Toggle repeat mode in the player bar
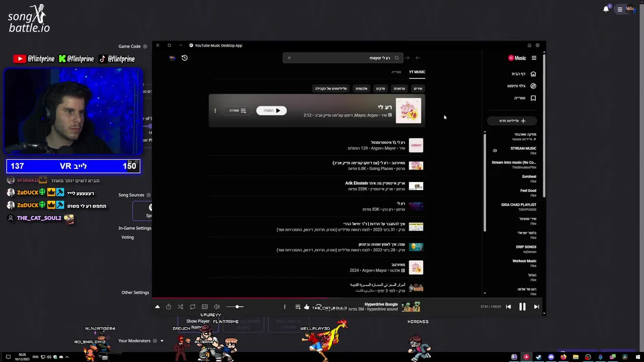 [193, 307]
